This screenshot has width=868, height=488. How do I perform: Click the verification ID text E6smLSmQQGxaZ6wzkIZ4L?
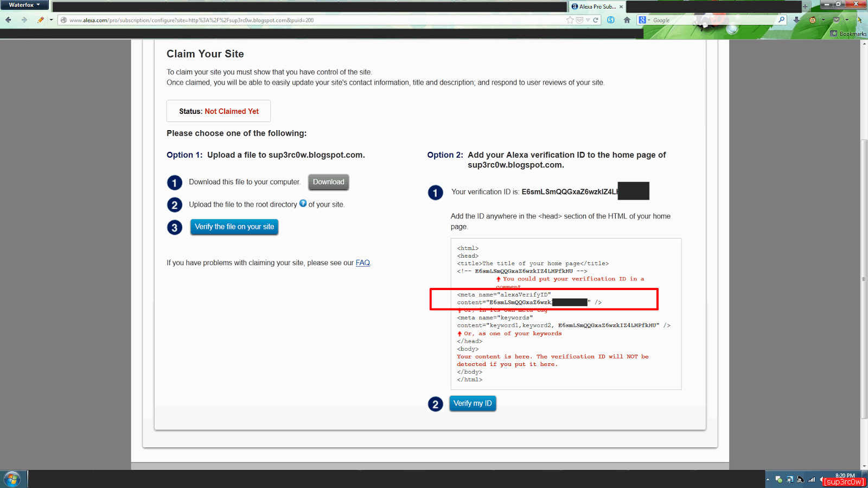point(570,192)
